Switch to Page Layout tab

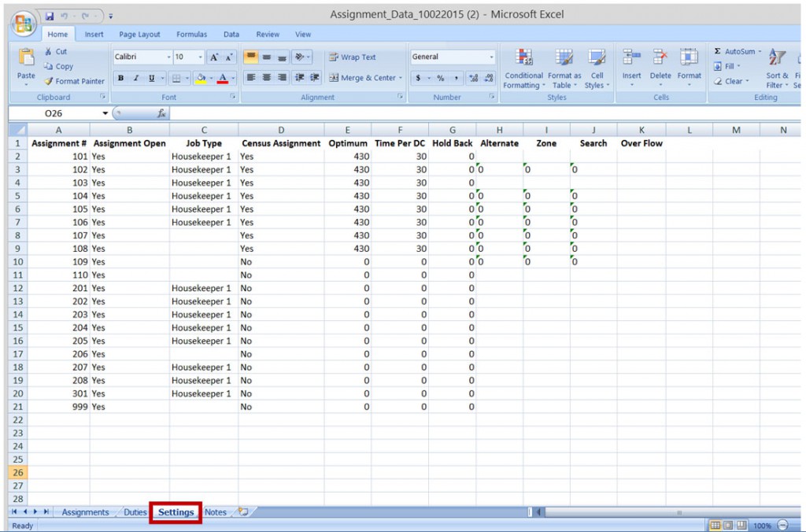pos(139,35)
